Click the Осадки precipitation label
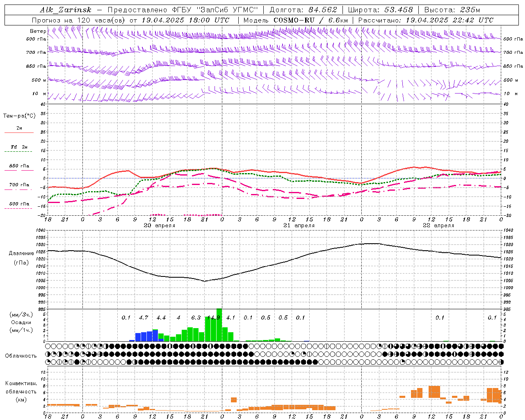 [21, 322]
